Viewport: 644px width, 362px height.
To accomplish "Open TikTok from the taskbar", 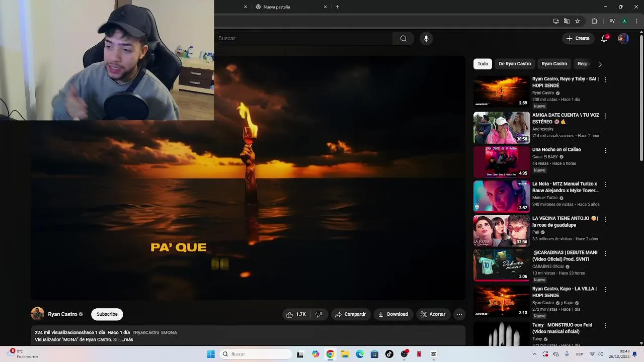I will (x=389, y=354).
